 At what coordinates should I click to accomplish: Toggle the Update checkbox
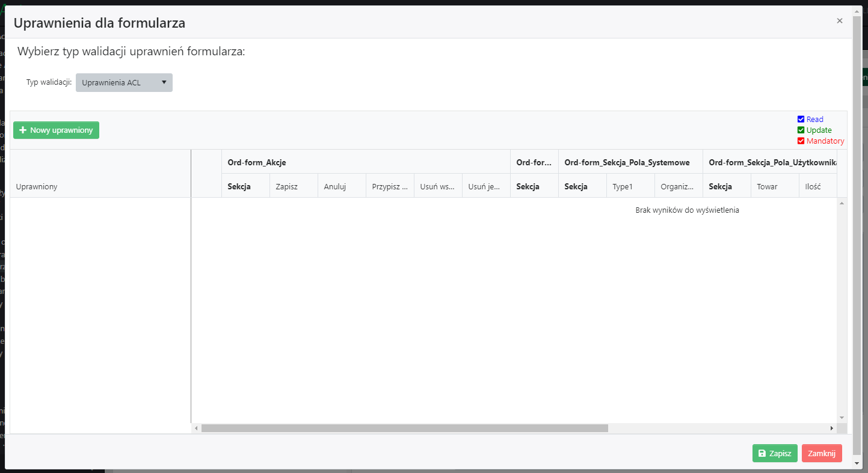[801, 130]
